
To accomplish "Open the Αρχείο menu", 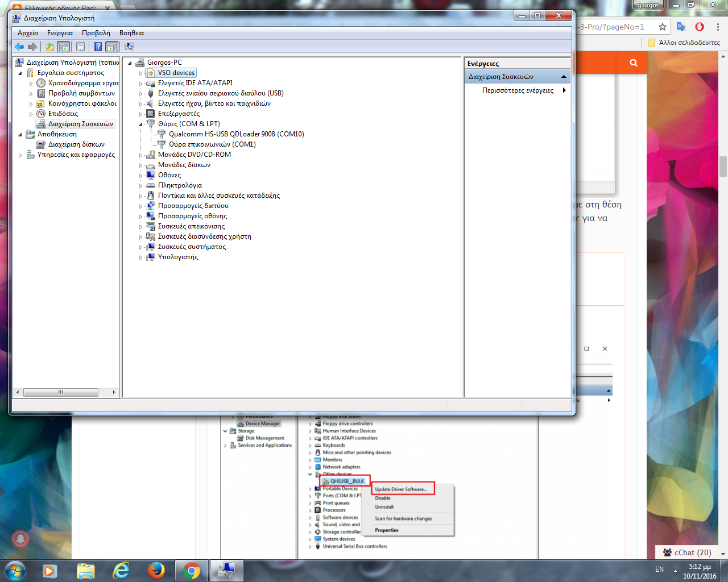I will click(28, 33).
